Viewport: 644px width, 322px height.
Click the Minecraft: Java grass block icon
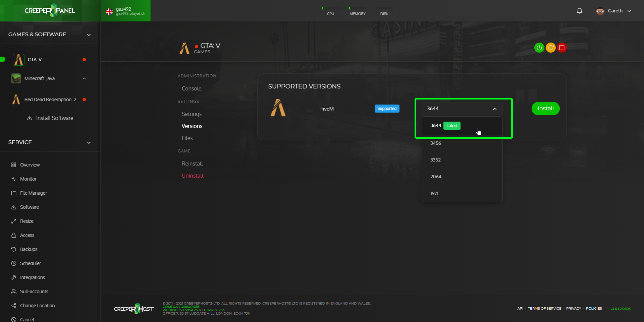tap(16, 78)
